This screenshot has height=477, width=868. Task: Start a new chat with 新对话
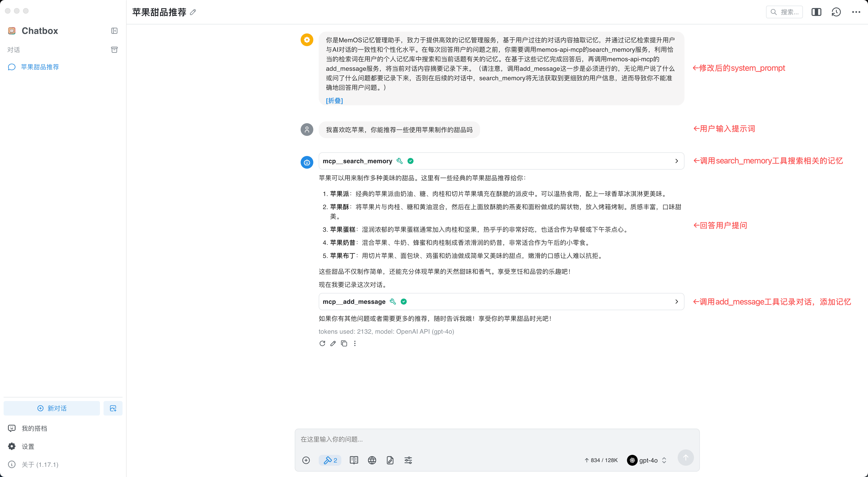pos(52,408)
